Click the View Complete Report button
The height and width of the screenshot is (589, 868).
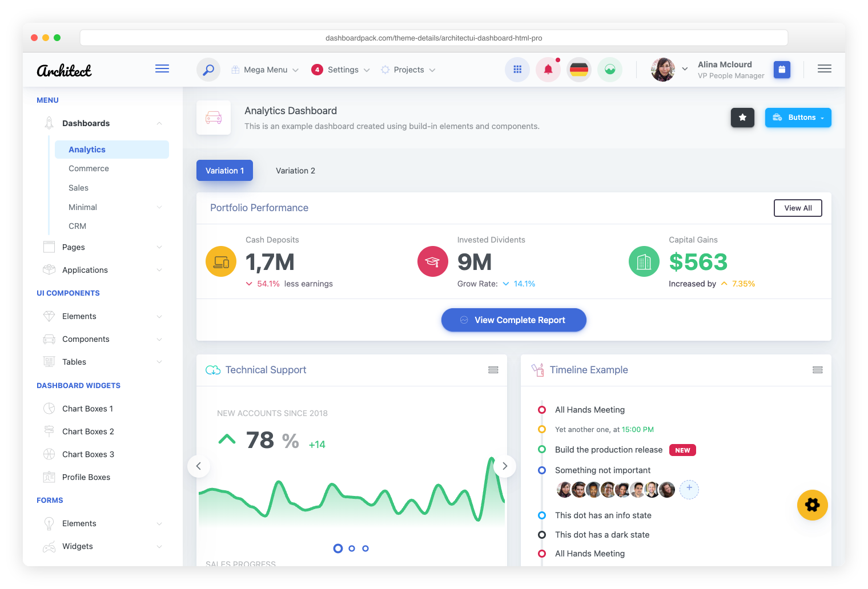(513, 320)
